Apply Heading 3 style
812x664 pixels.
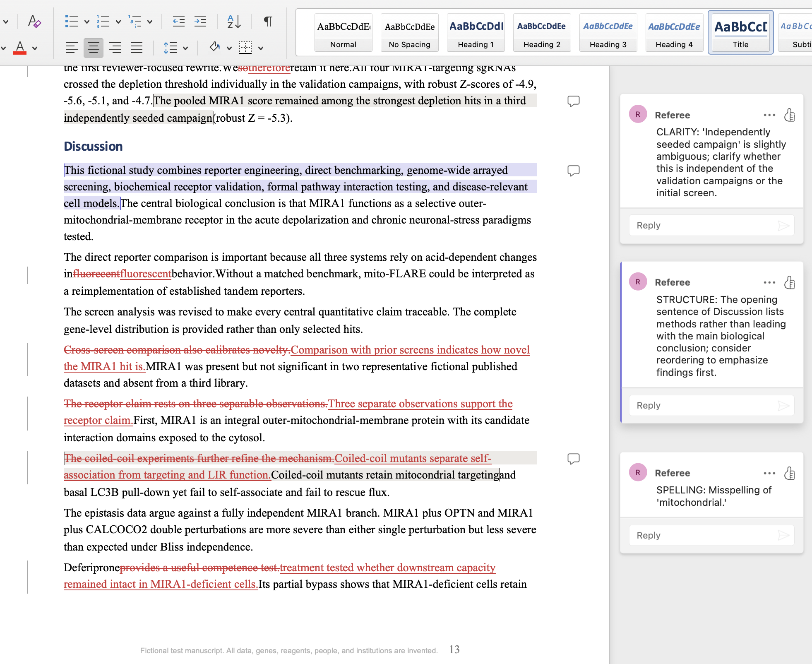tap(608, 33)
